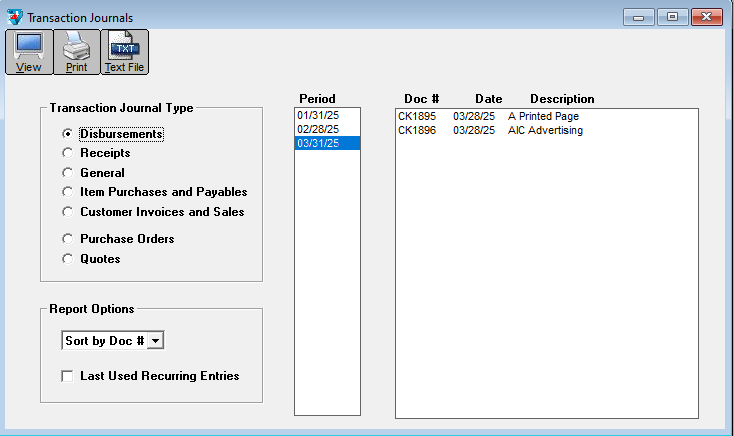Click the highlighted 03/31/25 period
Image resolution: width=734 pixels, height=436 pixels.
coord(317,144)
